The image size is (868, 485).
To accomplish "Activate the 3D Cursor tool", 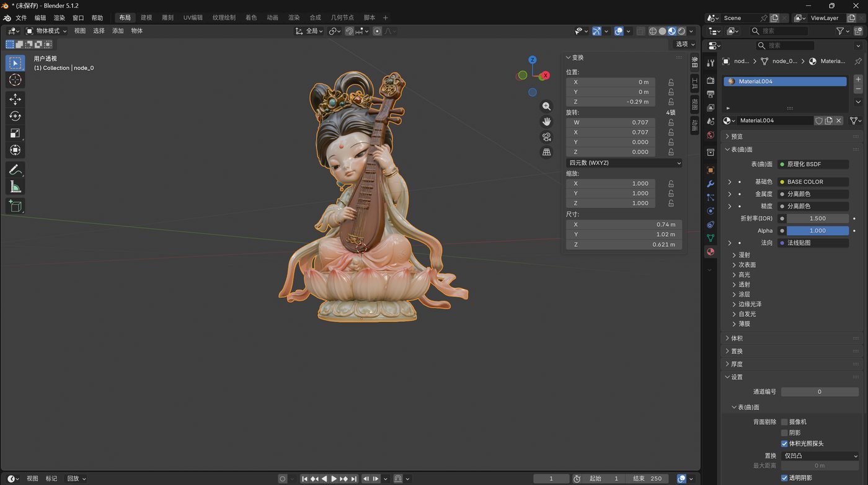I will click(x=15, y=80).
